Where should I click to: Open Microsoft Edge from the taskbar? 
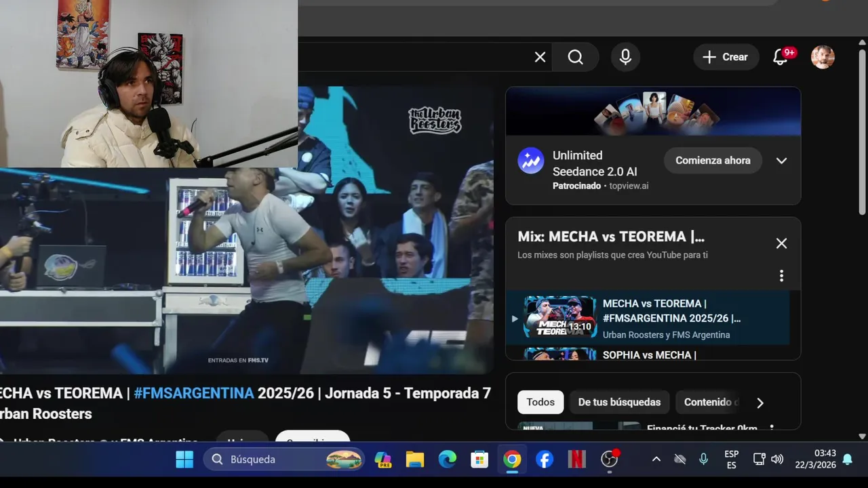click(x=447, y=460)
